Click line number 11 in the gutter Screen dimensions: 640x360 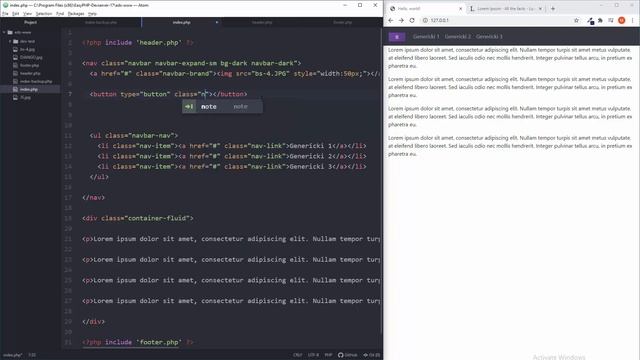pos(68,136)
